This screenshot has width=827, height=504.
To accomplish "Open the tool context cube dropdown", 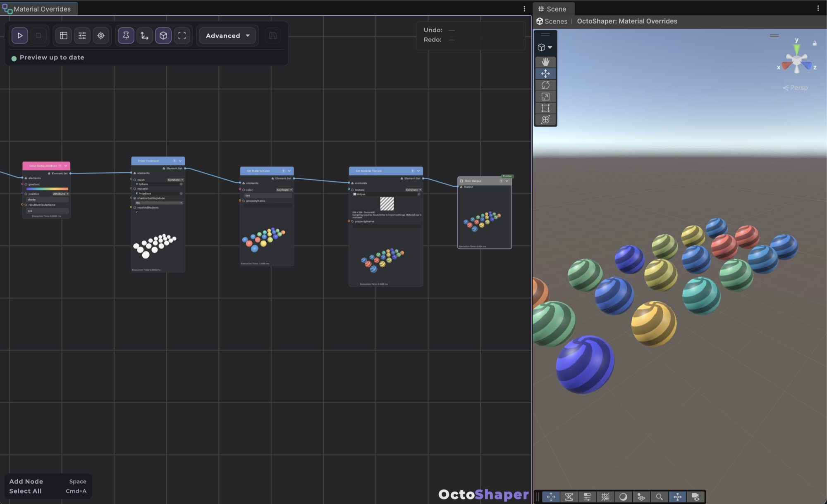I will (x=545, y=48).
